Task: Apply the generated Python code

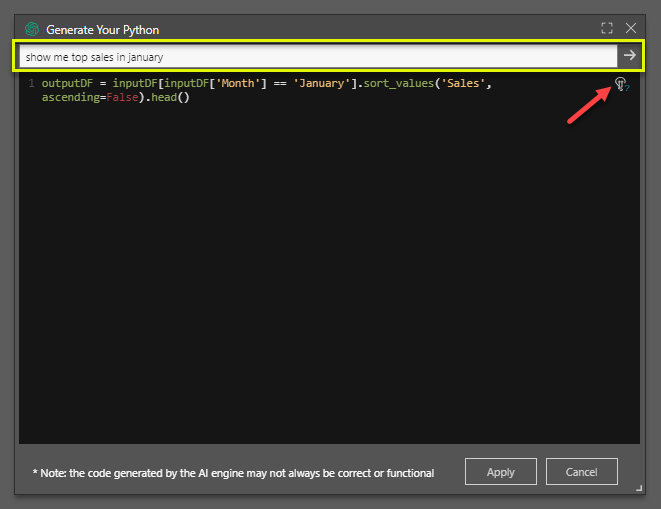Action: [501, 471]
